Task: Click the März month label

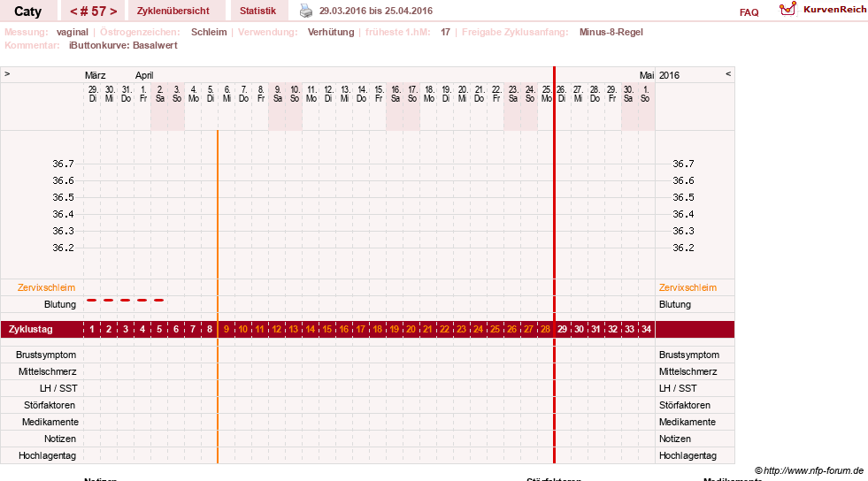Action: click(x=96, y=75)
